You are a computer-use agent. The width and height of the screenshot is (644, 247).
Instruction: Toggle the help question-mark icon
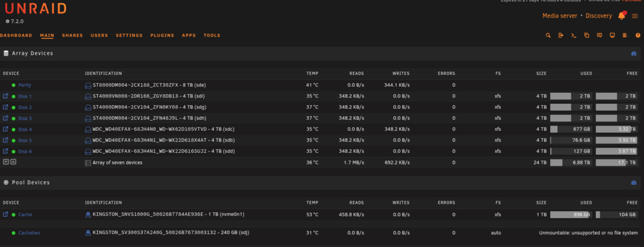click(x=638, y=35)
